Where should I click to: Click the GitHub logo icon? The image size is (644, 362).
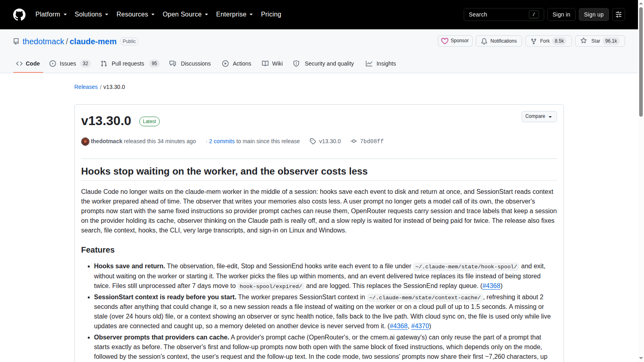coord(19,14)
